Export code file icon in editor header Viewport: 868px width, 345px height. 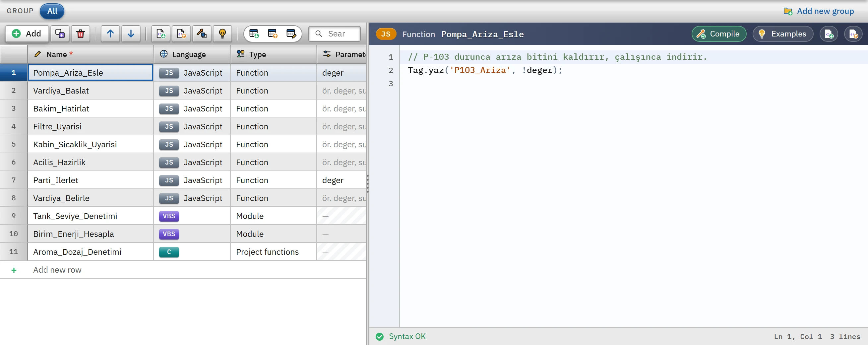(853, 34)
